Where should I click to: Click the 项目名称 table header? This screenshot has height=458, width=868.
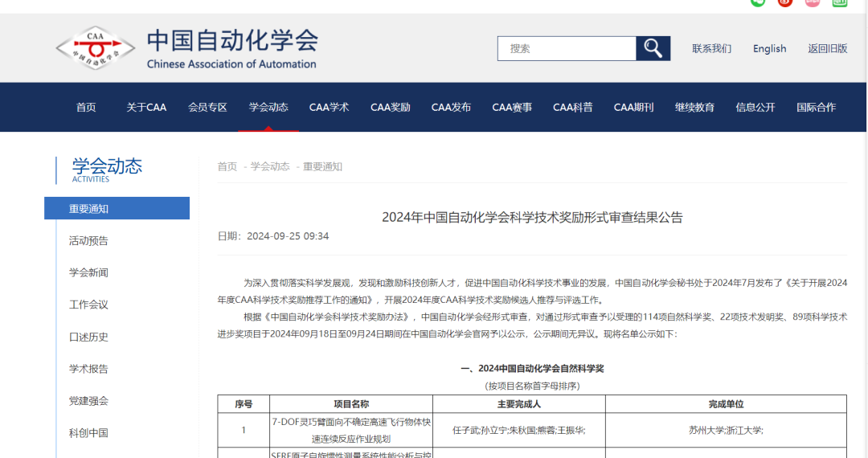351,404
